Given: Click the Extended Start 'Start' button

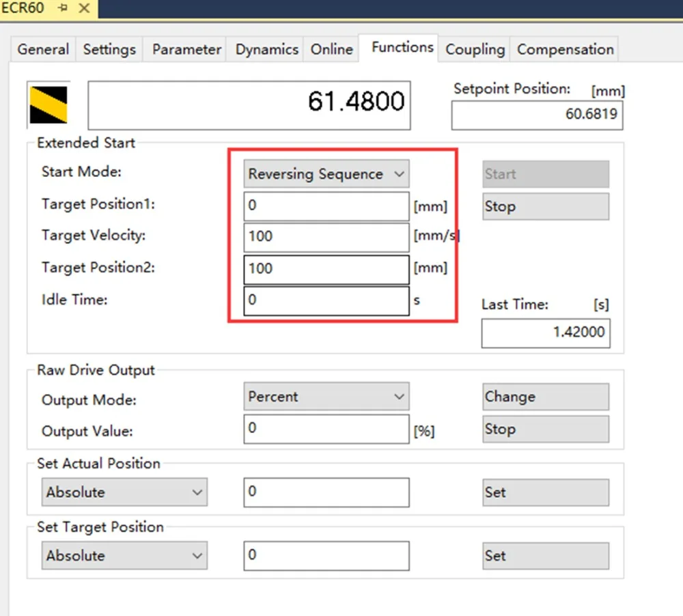Looking at the screenshot, I should click(x=545, y=174).
